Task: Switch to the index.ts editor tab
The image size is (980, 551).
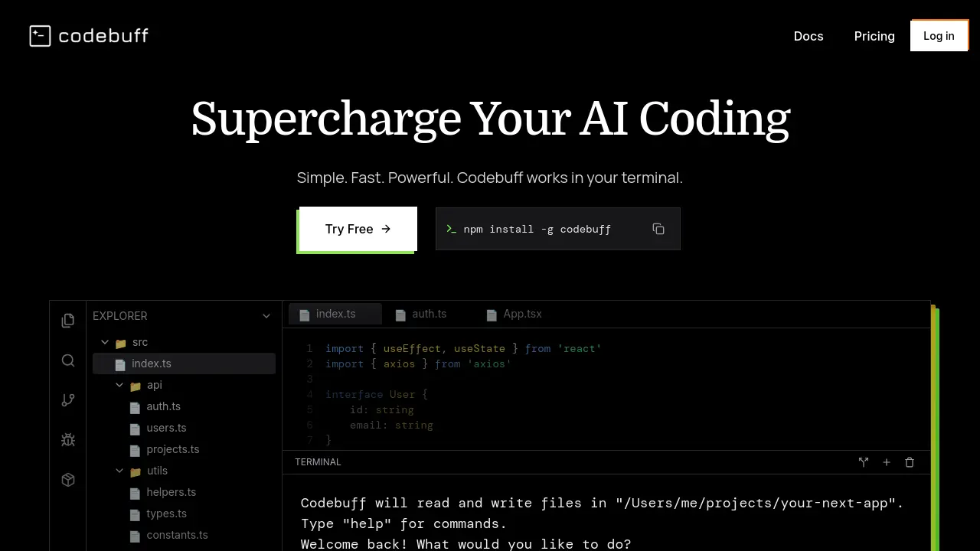Action: (335, 314)
